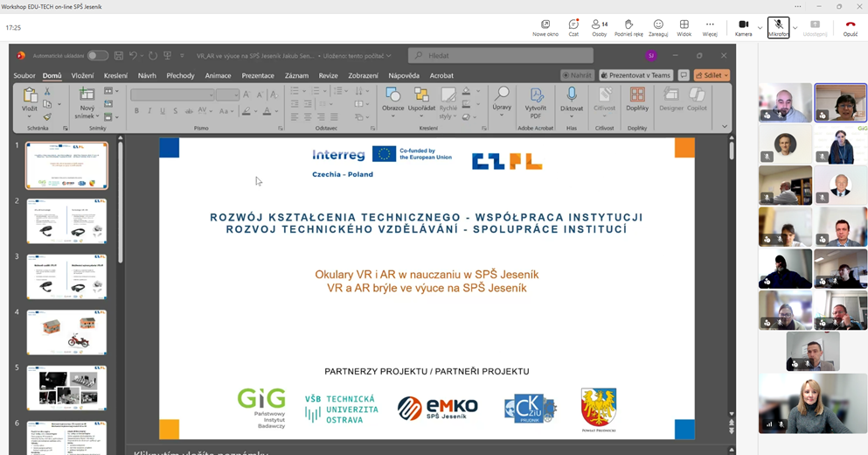This screenshot has width=868, height=455.
Task: Show participants list via Osoby icon
Action: point(599,24)
